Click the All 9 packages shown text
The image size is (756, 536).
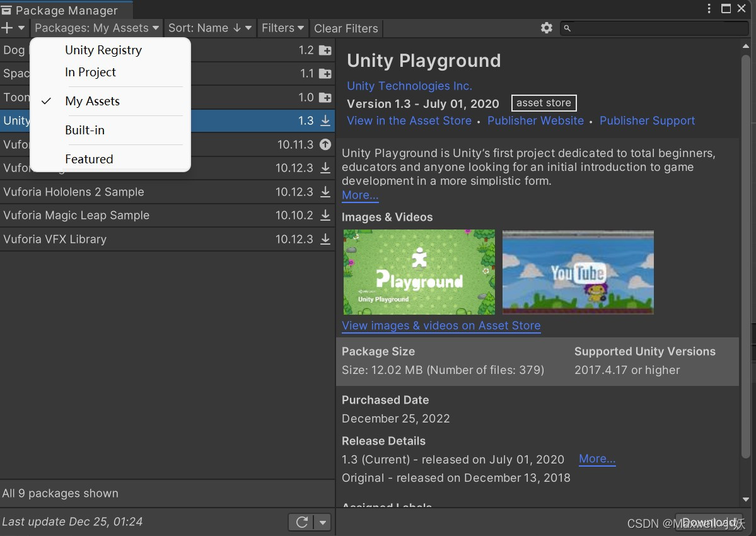[61, 493]
